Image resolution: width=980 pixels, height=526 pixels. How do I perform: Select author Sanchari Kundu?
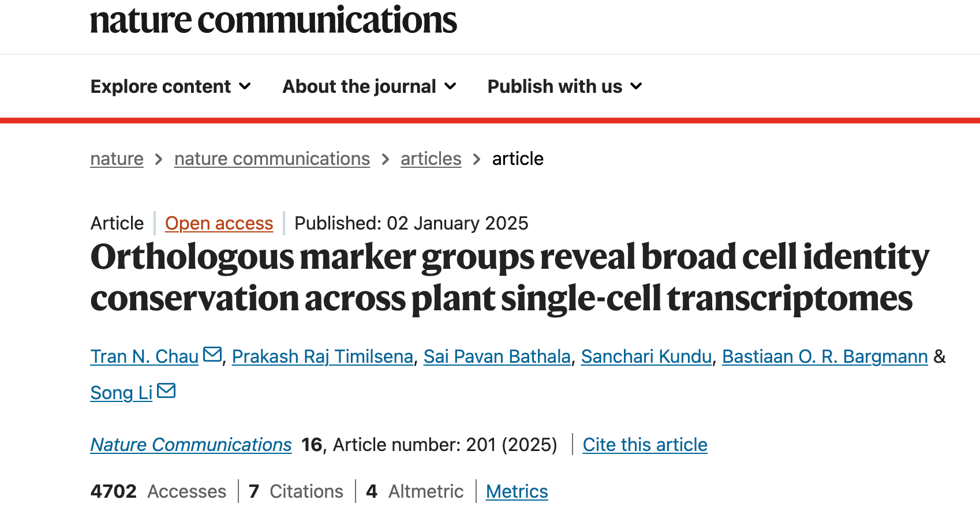click(x=646, y=356)
